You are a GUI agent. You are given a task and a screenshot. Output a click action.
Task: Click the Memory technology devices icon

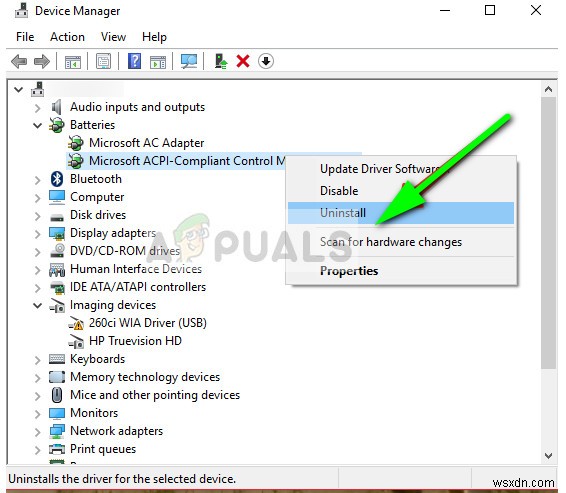click(x=57, y=377)
